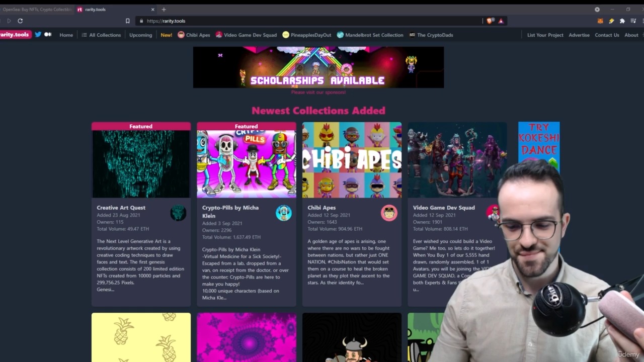Click the Chibi Apes icon in the nav bar
The height and width of the screenshot is (362, 644).
pos(181,35)
